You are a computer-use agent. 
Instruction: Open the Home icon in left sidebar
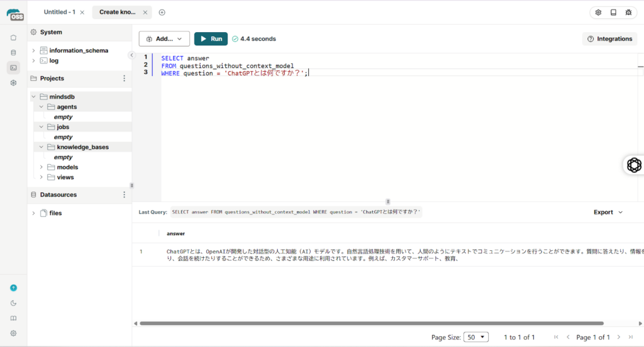(13, 38)
